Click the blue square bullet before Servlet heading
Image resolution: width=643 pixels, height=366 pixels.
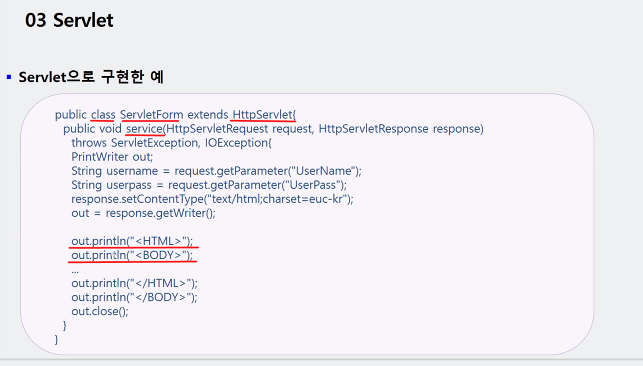click(9, 77)
